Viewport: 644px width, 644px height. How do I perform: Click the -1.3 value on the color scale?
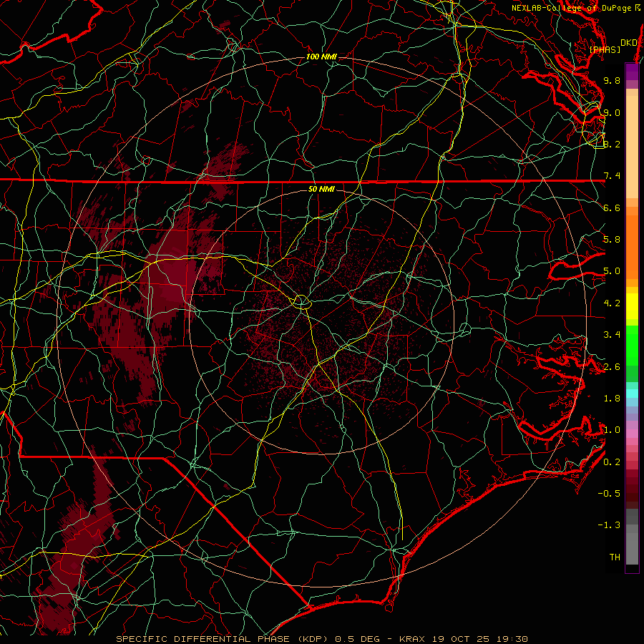[609, 525]
